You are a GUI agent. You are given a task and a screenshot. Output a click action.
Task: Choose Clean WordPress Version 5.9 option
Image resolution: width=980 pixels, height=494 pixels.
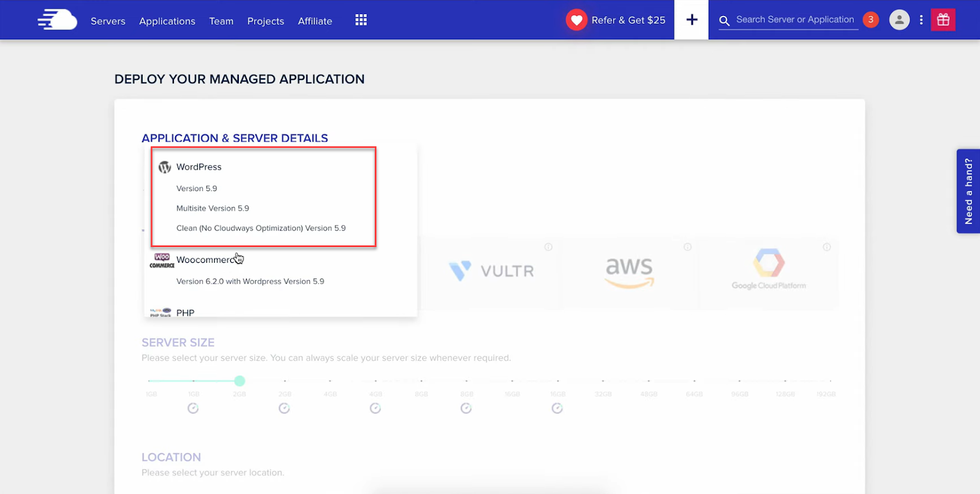[261, 228]
